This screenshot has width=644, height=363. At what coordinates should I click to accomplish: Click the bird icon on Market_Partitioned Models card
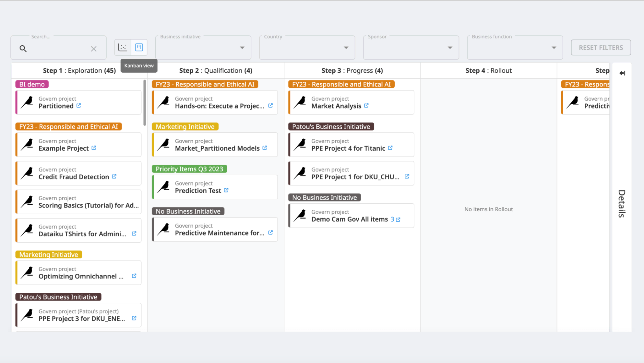pyautogui.click(x=164, y=145)
